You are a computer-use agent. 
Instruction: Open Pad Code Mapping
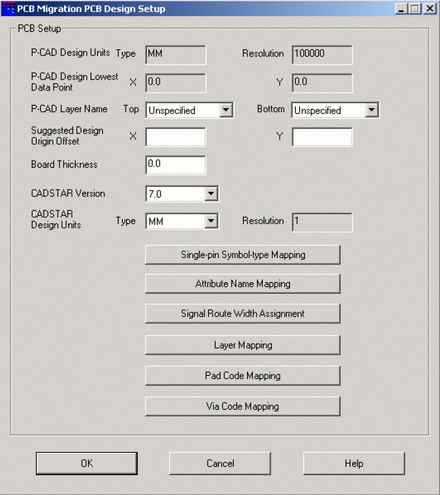pyautogui.click(x=243, y=376)
